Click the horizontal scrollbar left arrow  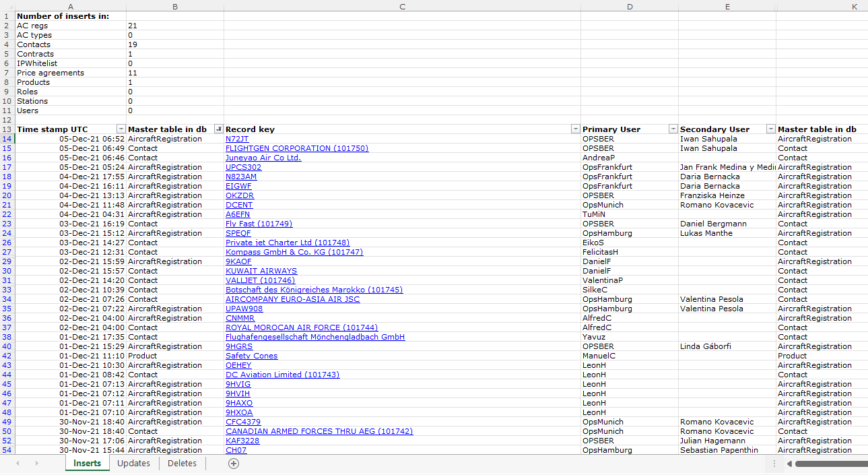pyautogui.click(x=789, y=464)
